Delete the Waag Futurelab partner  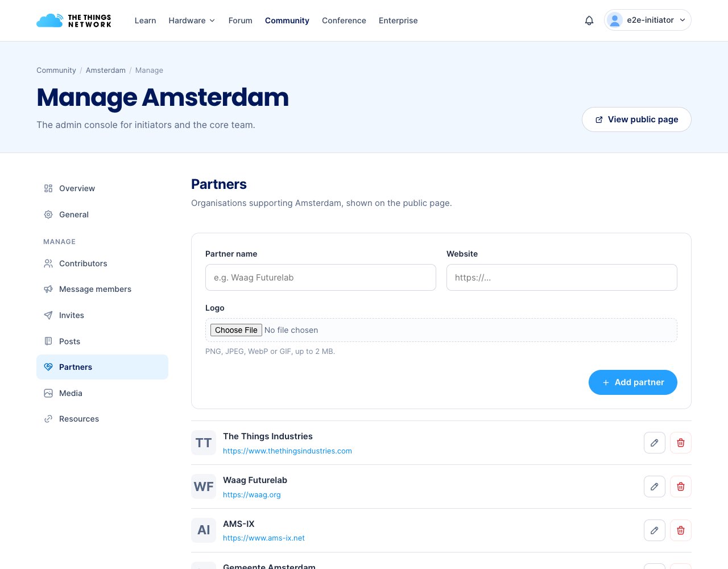(x=681, y=486)
